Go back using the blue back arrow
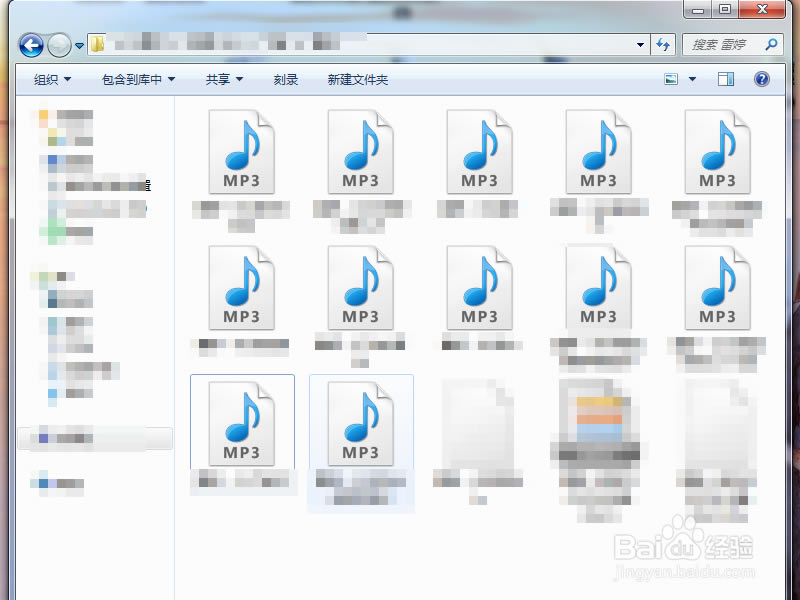 31,45
